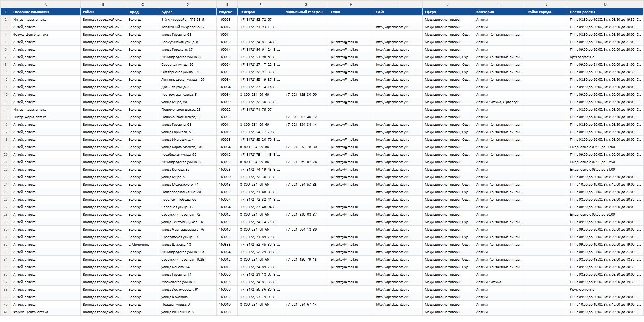Select column A by its letter header
Screen dimensions: 644x322
pos(46,4)
